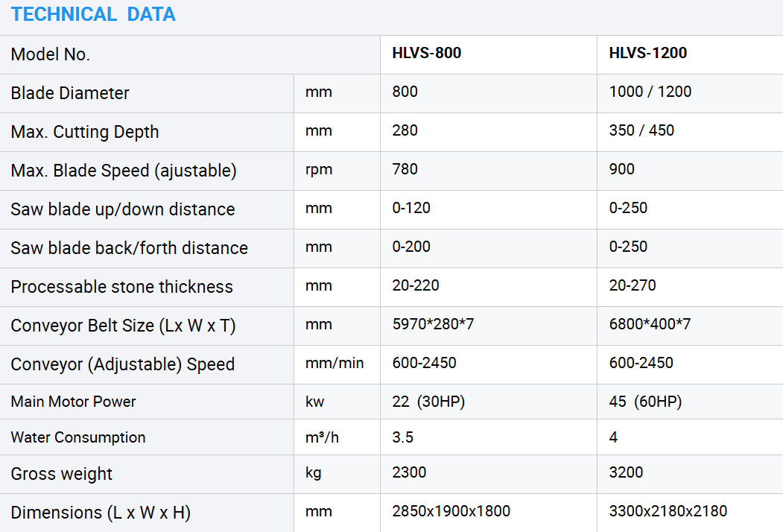This screenshot has width=783, height=532.
Task: Click the mm/min unit cell
Action: coord(335,363)
